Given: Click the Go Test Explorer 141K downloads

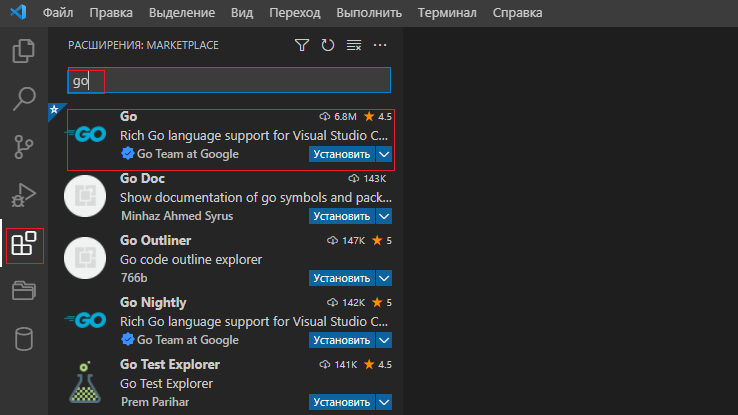Looking at the screenshot, I should click(x=338, y=365).
